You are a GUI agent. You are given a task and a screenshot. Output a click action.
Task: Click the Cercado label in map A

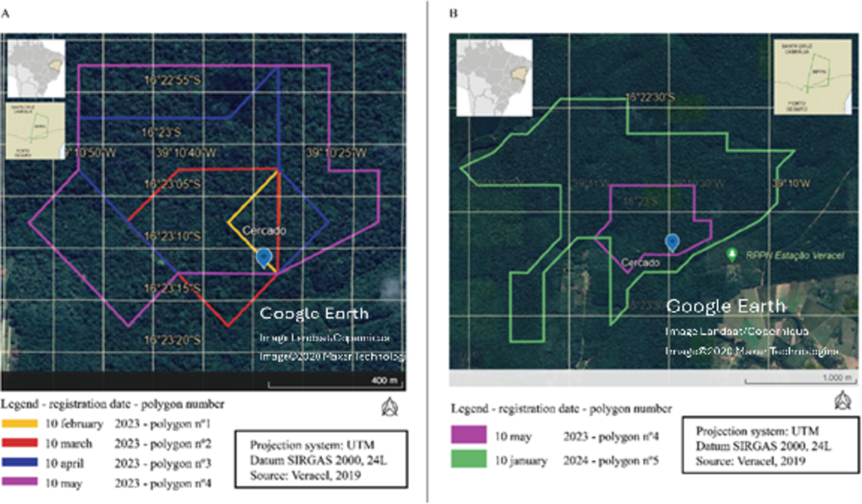(264, 230)
